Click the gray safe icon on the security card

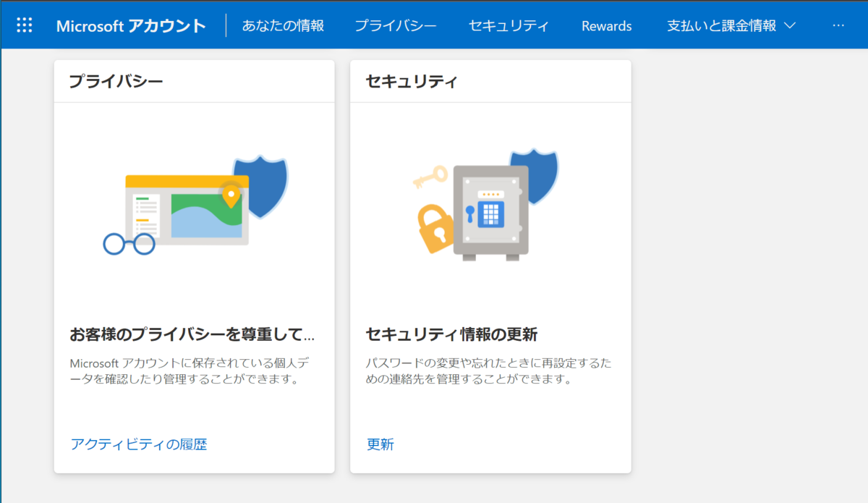(x=492, y=210)
